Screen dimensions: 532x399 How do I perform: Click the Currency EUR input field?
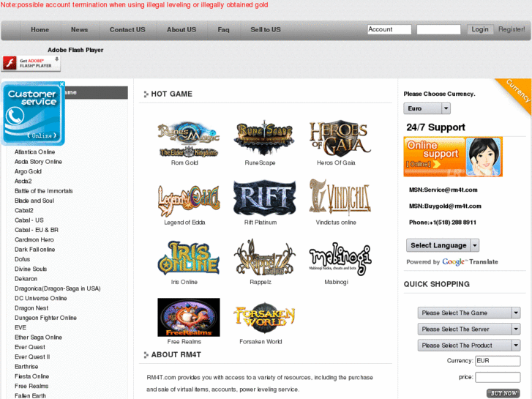(x=498, y=361)
